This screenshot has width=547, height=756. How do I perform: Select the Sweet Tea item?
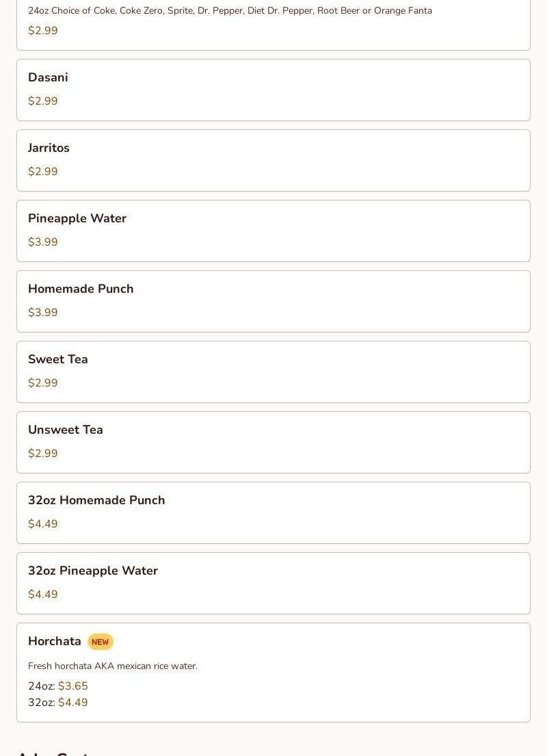(x=273, y=372)
